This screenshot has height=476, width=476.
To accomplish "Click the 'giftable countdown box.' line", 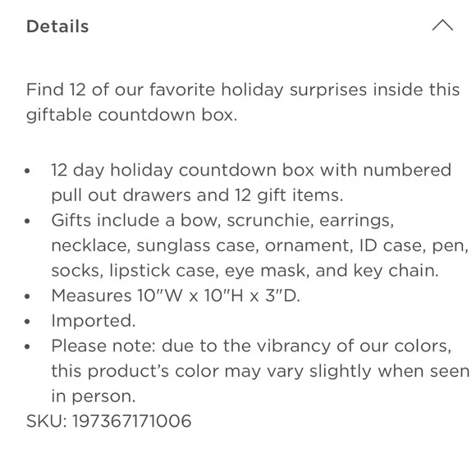I will [x=132, y=115].
